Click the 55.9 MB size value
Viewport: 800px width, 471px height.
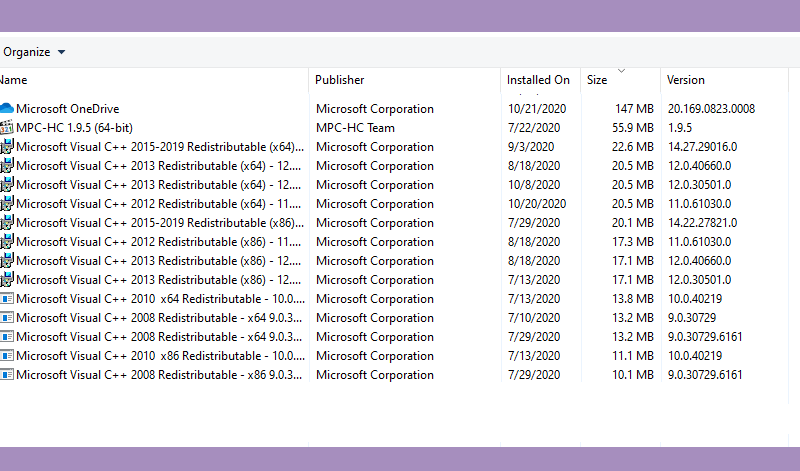click(633, 128)
